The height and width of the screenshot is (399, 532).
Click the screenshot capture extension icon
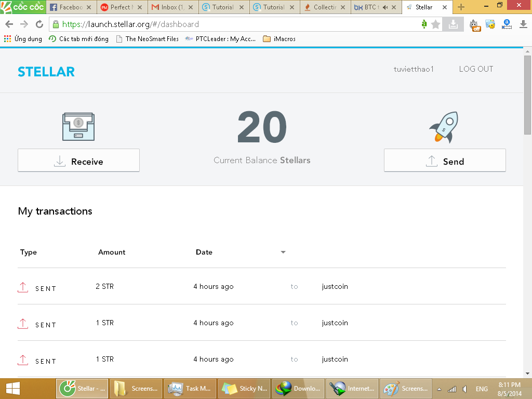pyautogui.click(x=490, y=24)
